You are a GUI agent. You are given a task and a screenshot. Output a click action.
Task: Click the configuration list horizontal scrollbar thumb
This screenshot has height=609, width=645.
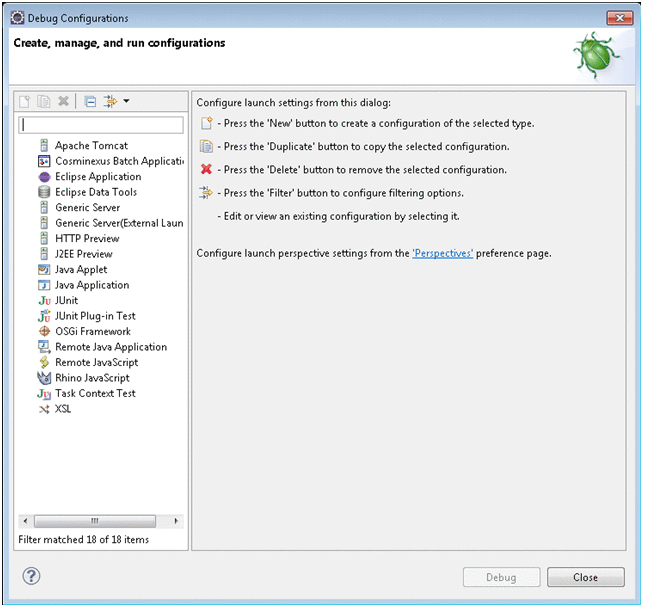(x=95, y=521)
